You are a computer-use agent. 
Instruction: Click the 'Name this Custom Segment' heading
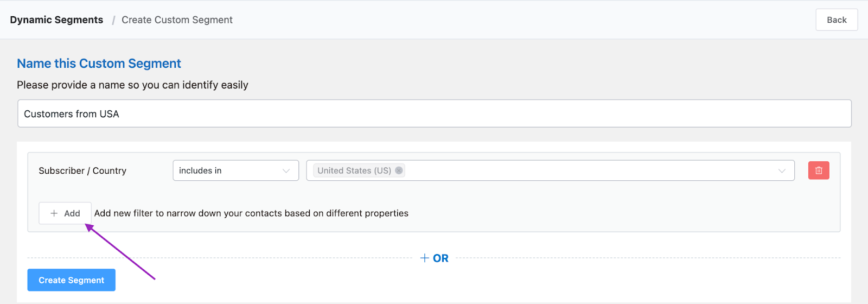[99, 64]
